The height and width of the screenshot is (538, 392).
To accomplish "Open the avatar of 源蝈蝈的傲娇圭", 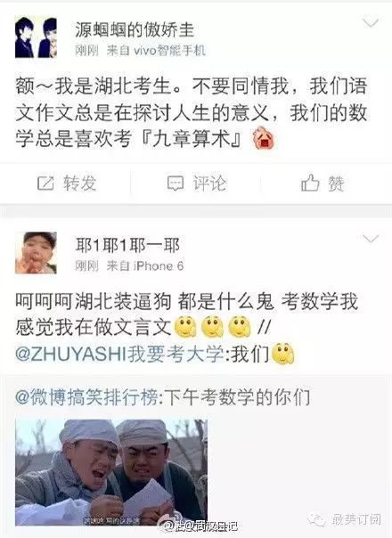I will coord(36,37).
